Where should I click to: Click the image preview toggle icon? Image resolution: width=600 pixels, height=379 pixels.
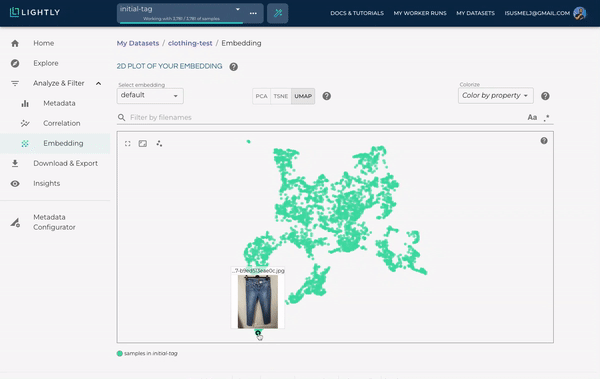(143, 144)
